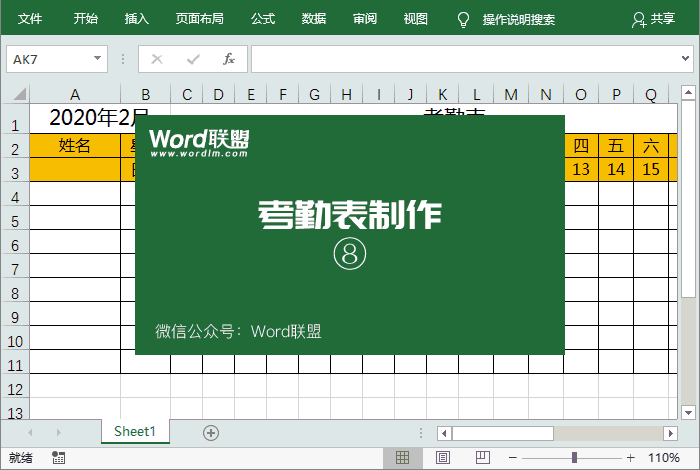Screen dimensions: 700x470
Task: Select the 视图 tab
Action: click(x=416, y=19)
